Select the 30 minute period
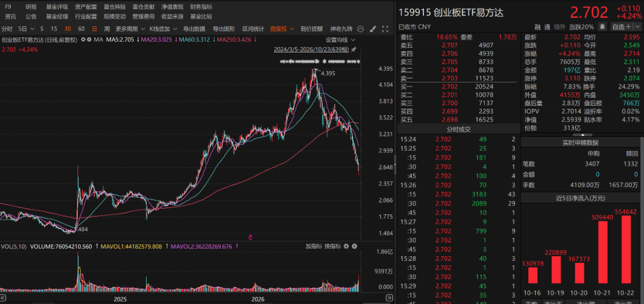The width and height of the screenshot is (644, 304). (68, 29)
